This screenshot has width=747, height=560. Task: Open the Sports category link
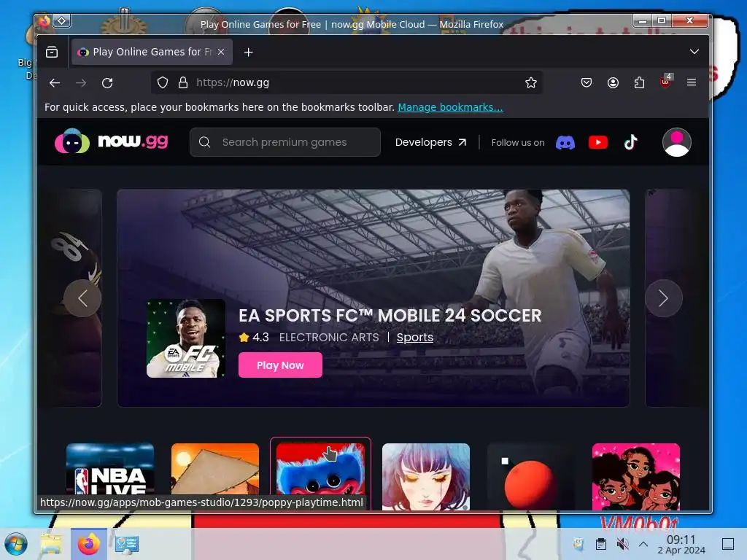point(415,337)
